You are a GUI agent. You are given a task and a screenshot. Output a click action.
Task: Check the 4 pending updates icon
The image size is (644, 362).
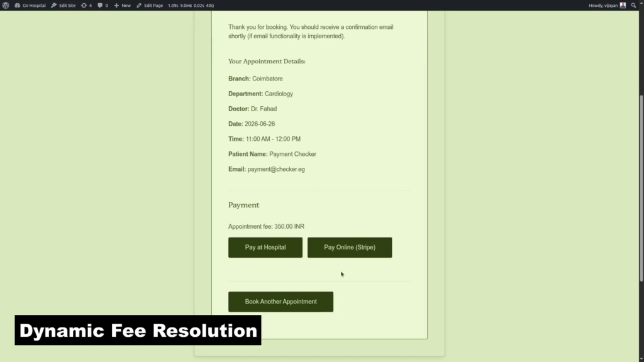point(86,5)
